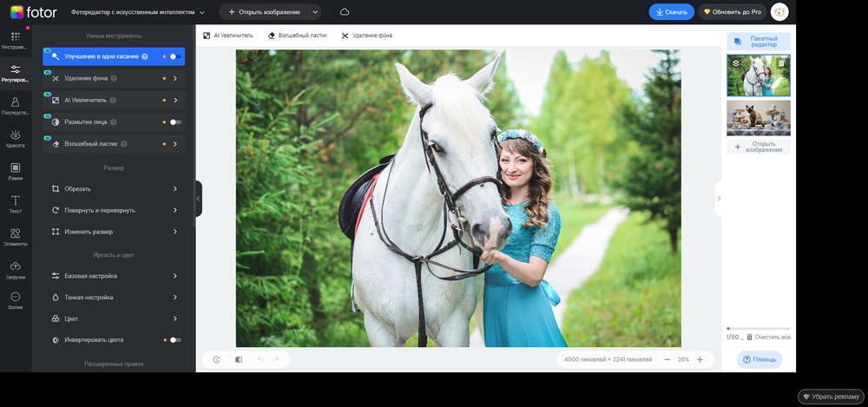Enable the Размытие лица toggle
The image size is (868, 407).
175,122
